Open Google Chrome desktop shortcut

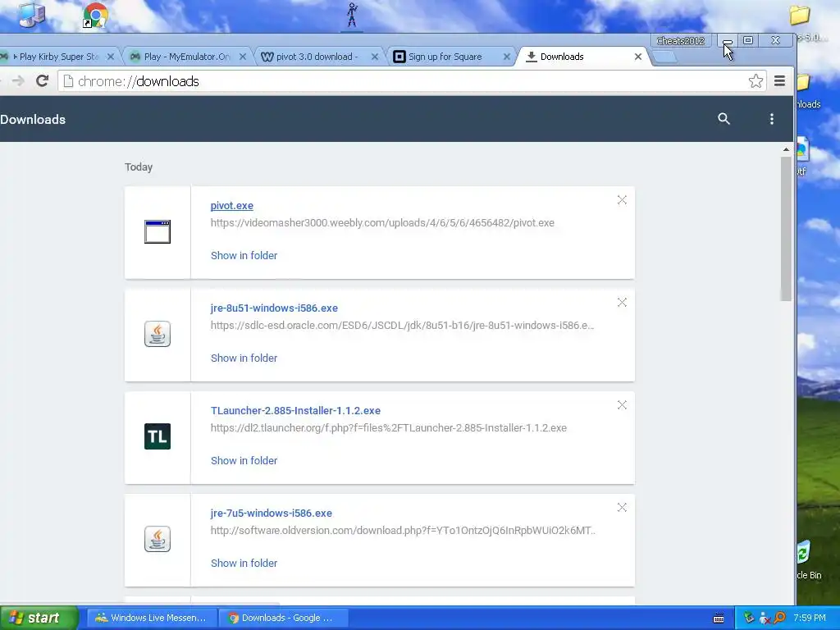(95, 15)
